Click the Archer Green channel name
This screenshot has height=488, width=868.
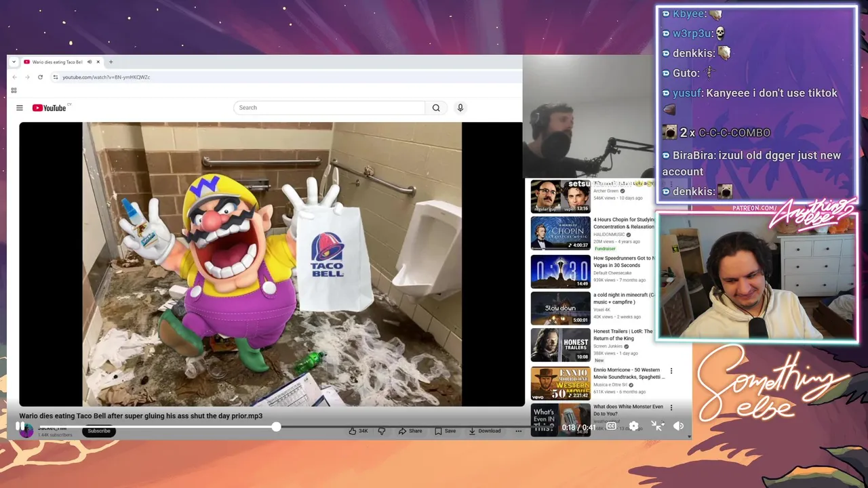[606, 191]
